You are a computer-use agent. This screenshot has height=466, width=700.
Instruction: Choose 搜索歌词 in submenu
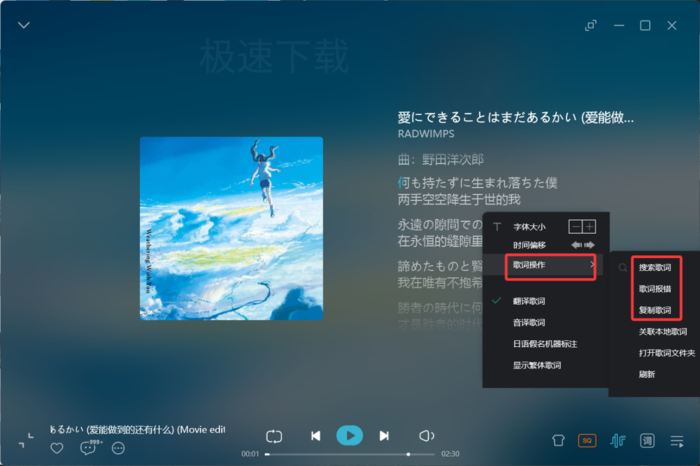(654, 268)
